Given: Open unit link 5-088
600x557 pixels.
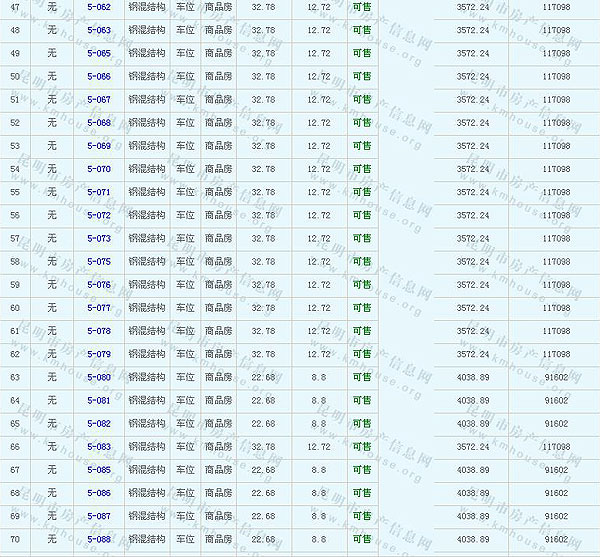Looking at the screenshot, I should pos(99,539).
